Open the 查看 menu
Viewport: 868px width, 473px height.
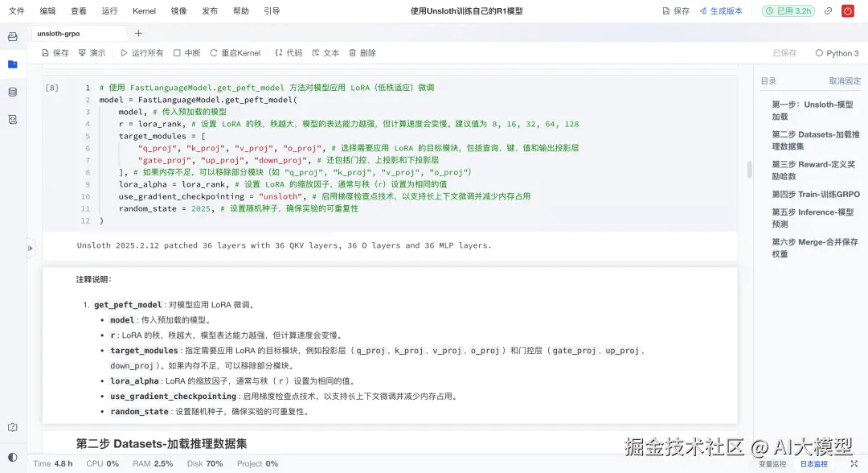(x=79, y=11)
